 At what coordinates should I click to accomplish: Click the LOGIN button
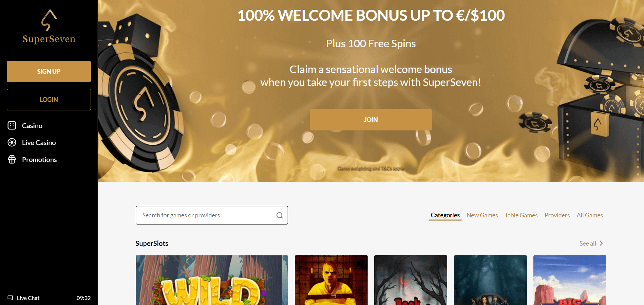(x=49, y=100)
